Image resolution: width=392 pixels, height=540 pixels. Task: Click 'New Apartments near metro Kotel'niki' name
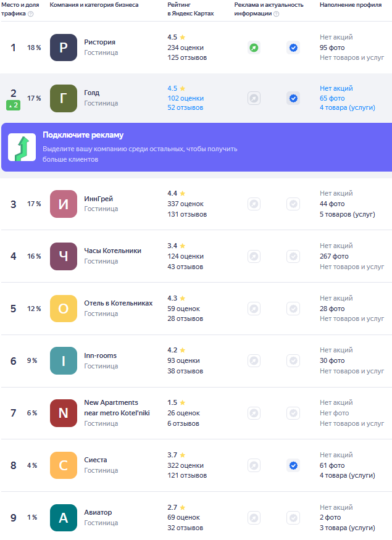(117, 408)
